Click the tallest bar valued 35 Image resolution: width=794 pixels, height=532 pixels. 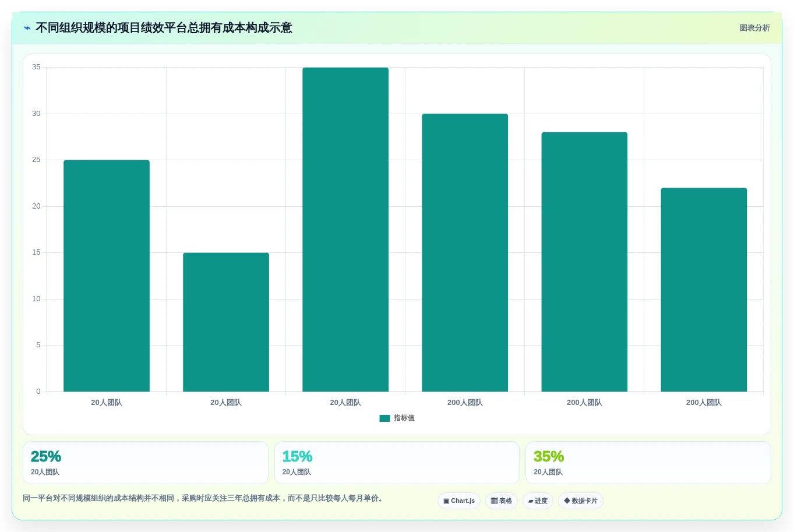coord(345,230)
